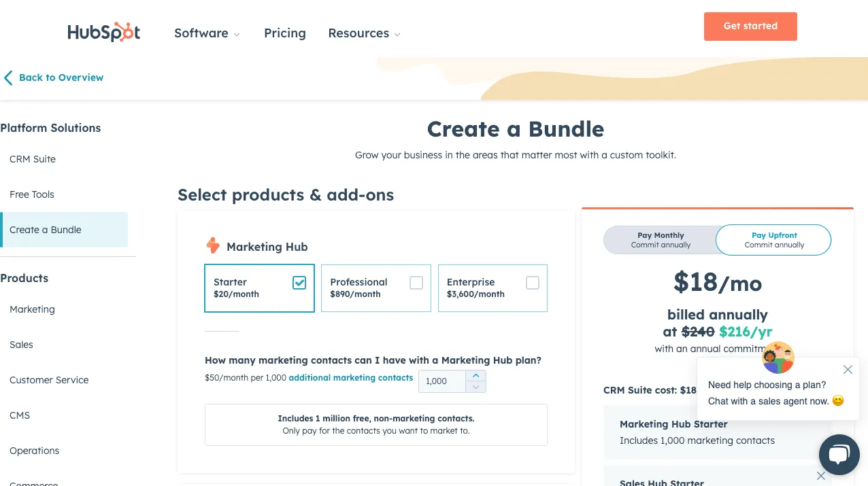Select Create a Bundle sidebar item

point(64,230)
